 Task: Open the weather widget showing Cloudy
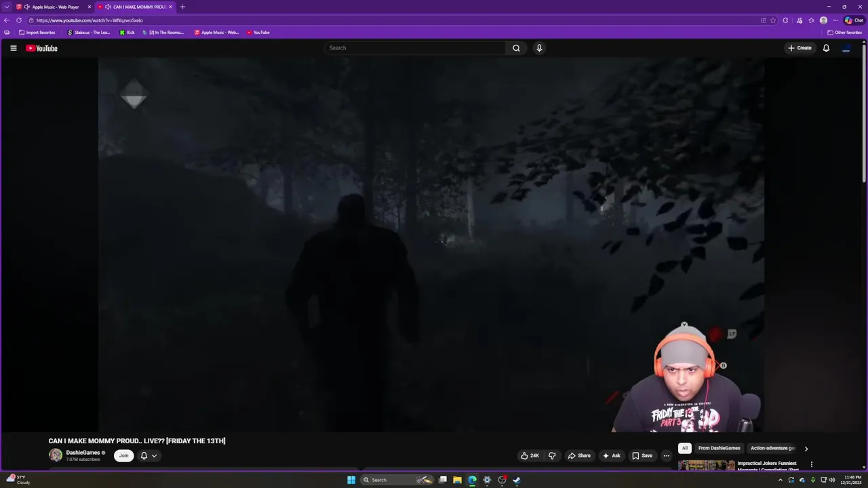pyautogui.click(x=18, y=480)
